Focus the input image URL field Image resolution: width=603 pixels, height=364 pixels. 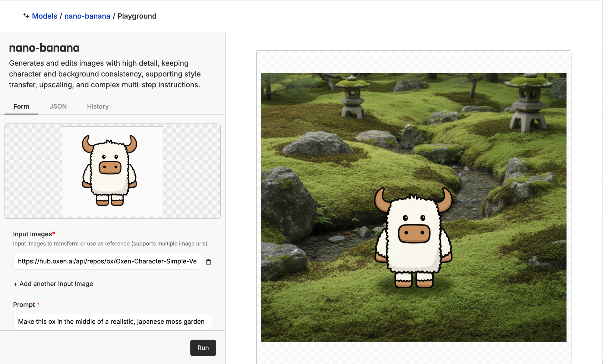click(107, 261)
